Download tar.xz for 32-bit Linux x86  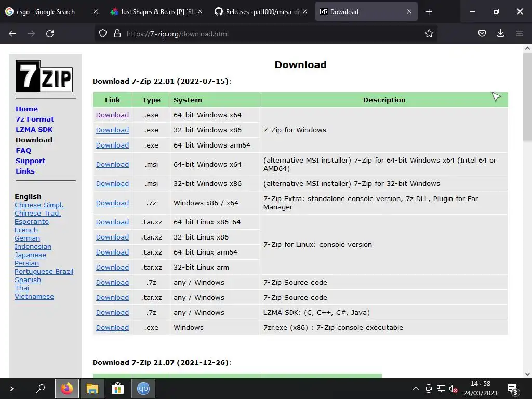(112, 237)
